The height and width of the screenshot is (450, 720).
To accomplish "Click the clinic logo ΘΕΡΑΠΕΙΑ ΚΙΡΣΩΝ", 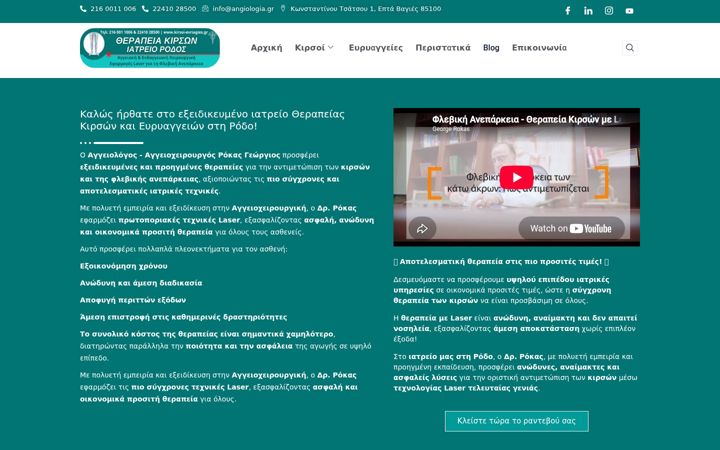I will (x=150, y=48).
